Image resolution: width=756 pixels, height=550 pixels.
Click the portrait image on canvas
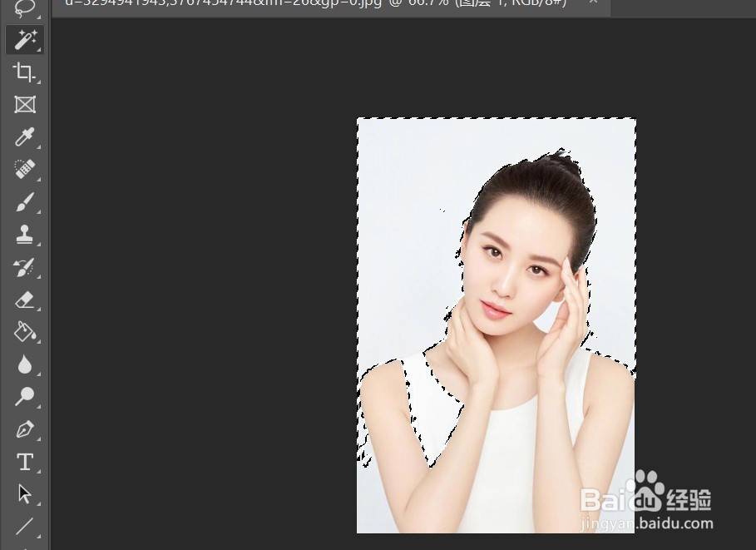497,325
